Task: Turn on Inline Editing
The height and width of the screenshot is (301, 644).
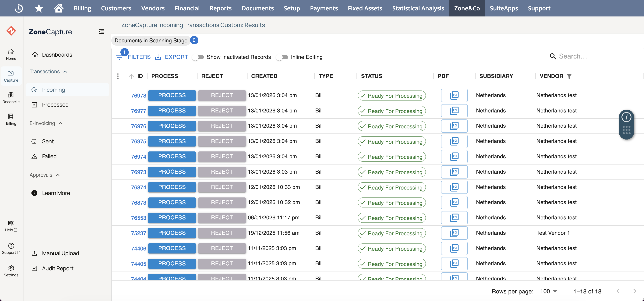Action: (282, 57)
